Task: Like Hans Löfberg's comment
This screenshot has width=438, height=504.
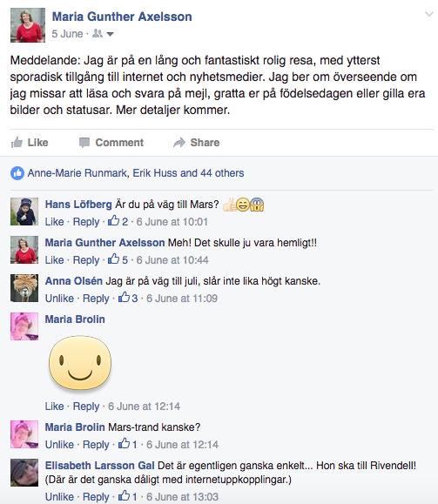Action: [x=54, y=222]
